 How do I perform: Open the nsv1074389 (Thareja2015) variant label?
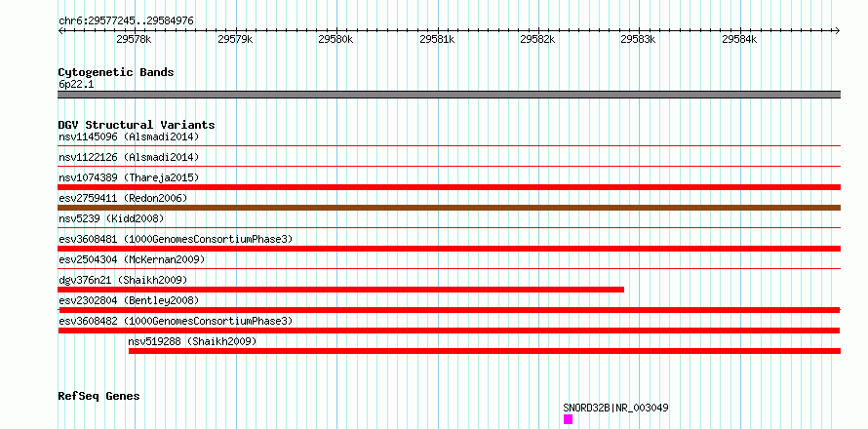(129, 177)
